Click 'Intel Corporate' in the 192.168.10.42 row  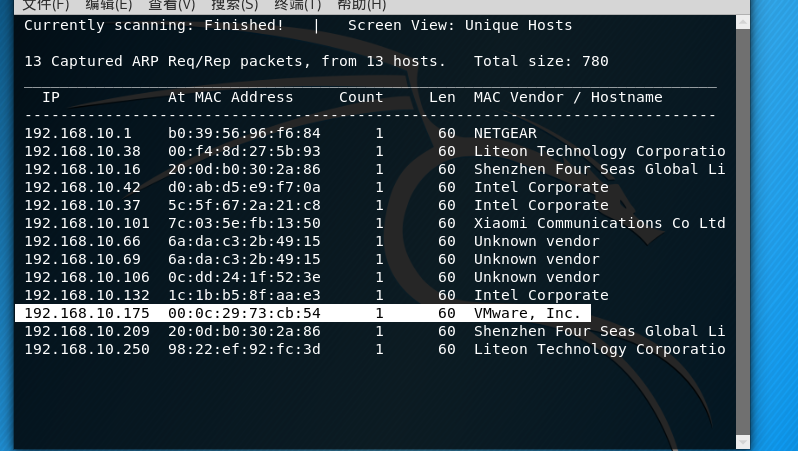pyautogui.click(x=541, y=187)
